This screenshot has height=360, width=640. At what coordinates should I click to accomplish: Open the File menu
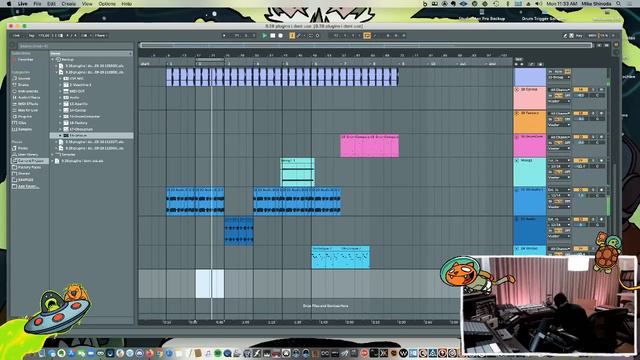(37, 4)
